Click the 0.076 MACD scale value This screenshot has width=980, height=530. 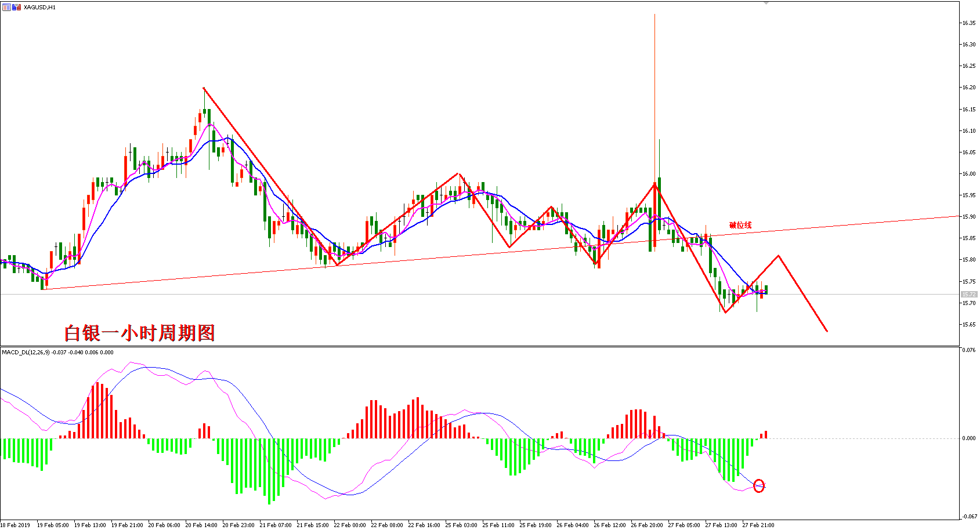click(x=969, y=350)
